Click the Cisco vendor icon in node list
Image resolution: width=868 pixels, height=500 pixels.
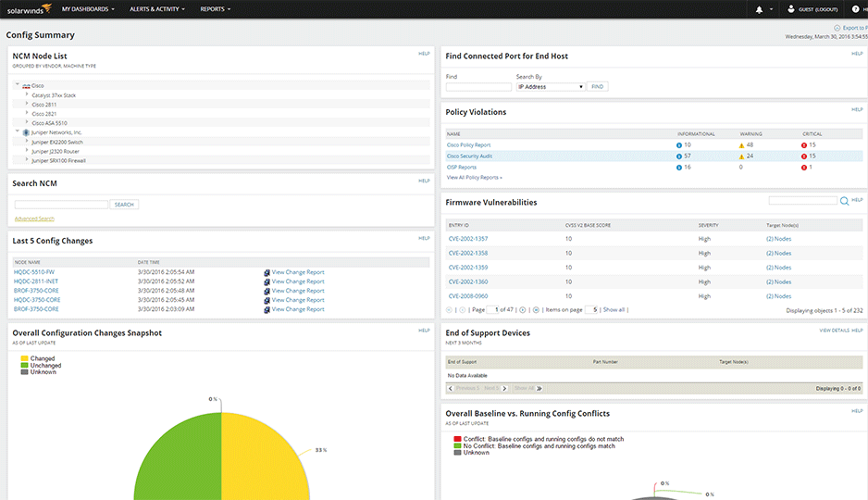[x=26, y=86]
